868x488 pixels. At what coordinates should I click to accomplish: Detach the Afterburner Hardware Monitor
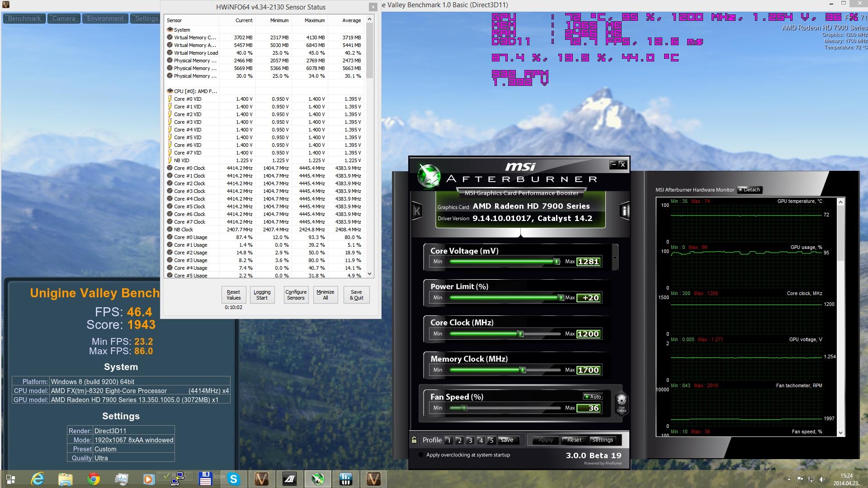point(750,190)
